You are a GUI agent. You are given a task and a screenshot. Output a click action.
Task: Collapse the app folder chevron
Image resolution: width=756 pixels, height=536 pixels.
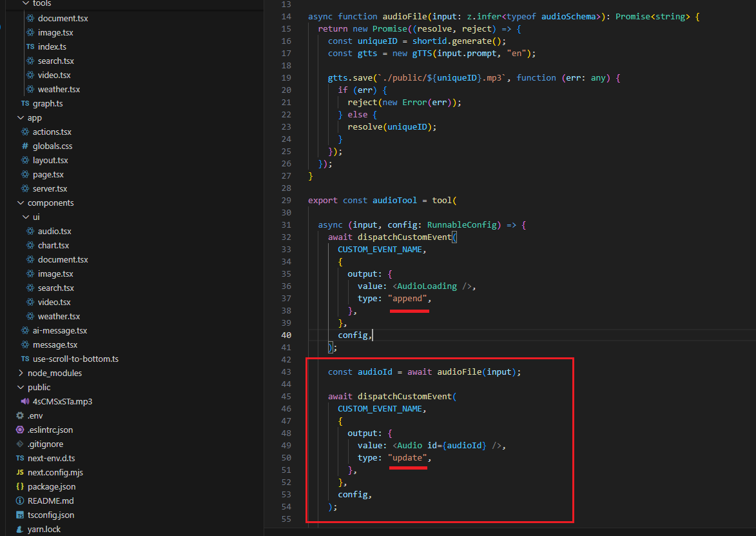(x=21, y=118)
